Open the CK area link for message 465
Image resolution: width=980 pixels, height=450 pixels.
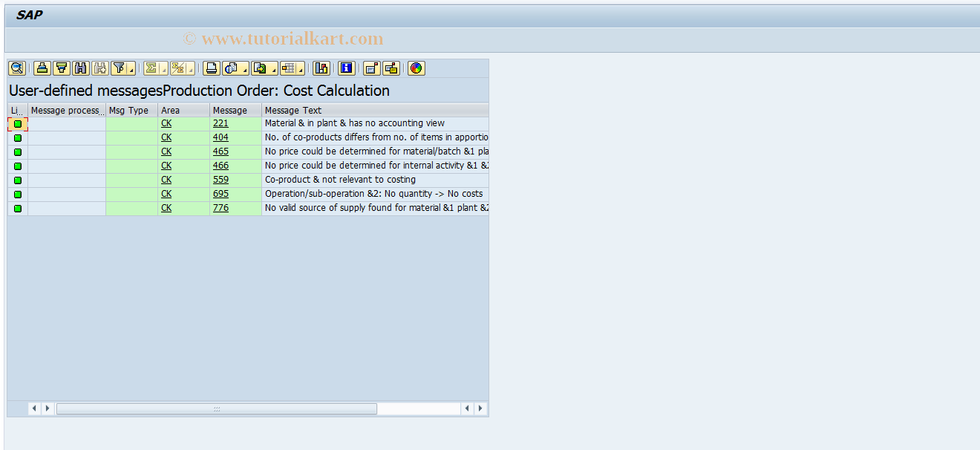(x=166, y=151)
